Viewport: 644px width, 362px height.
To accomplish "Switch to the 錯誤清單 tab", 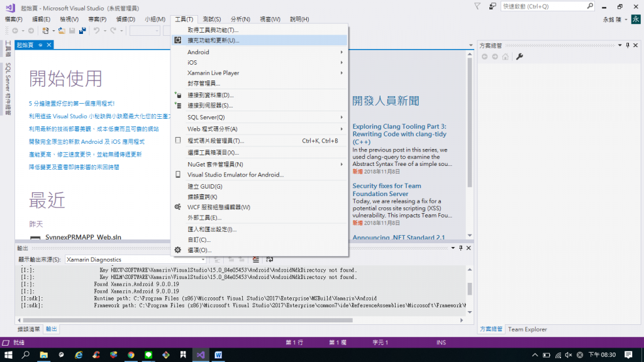I will click(x=29, y=329).
